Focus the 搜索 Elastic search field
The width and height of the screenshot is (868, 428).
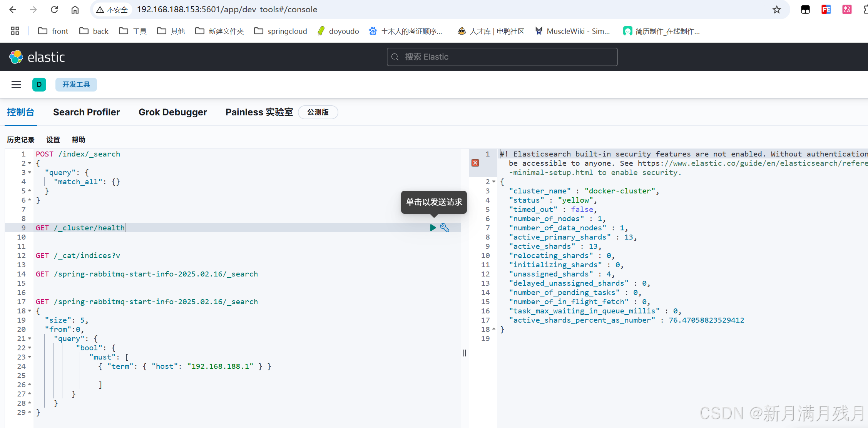pyautogui.click(x=502, y=57)
